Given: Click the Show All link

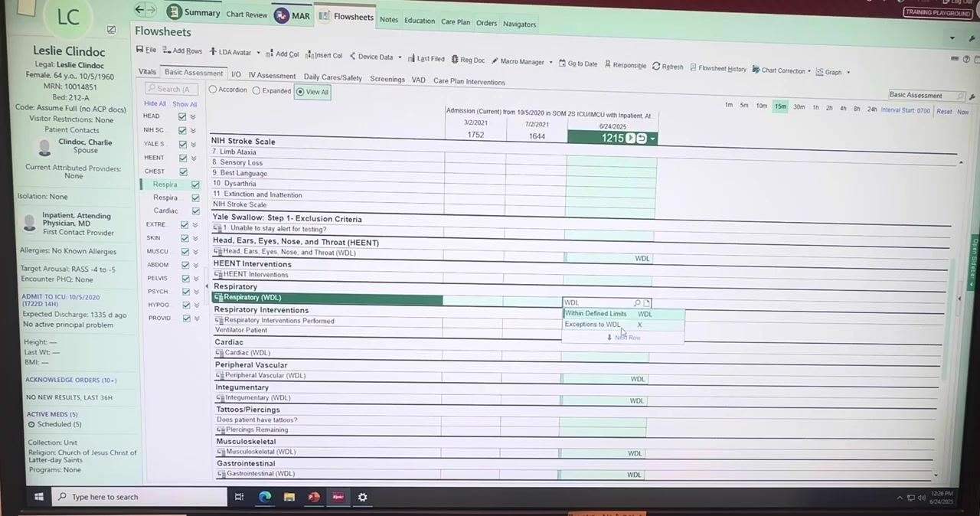Looking at the screenshot, I should tap(185, 104).
